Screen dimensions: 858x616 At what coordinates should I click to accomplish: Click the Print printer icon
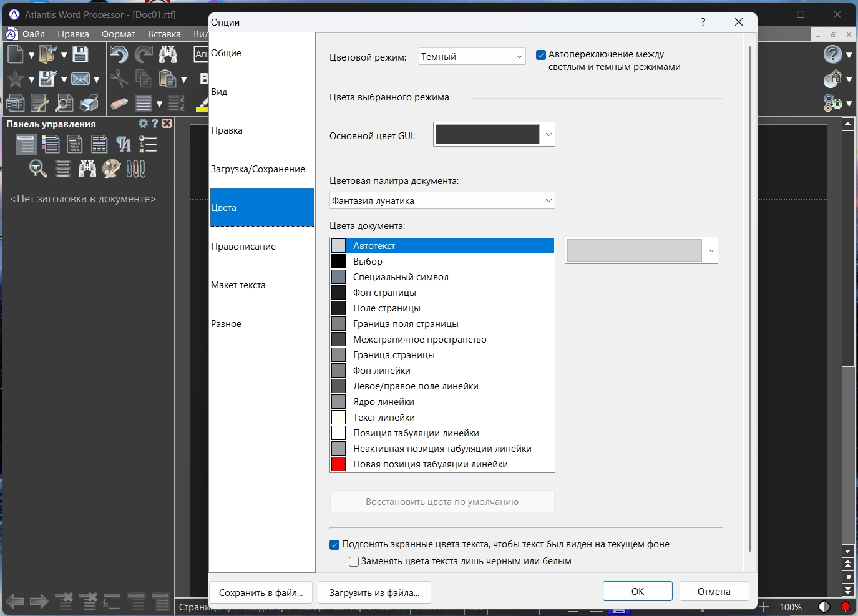[x=89, y=103]
